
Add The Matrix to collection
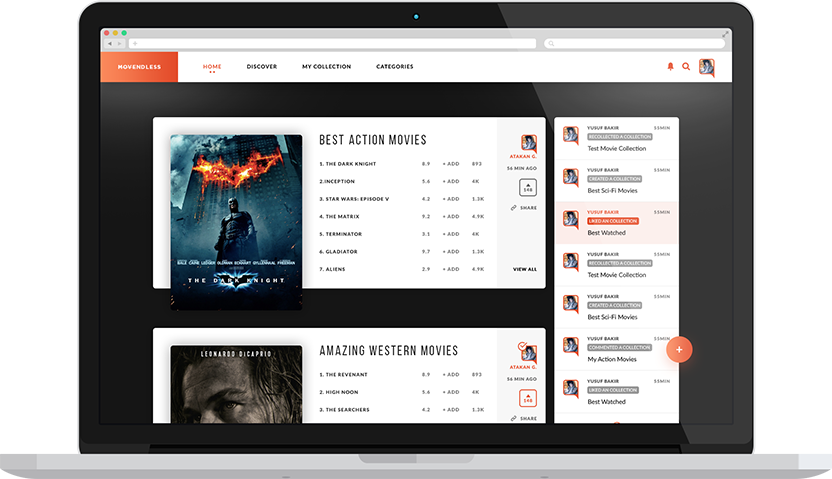(x=451, y=216)
